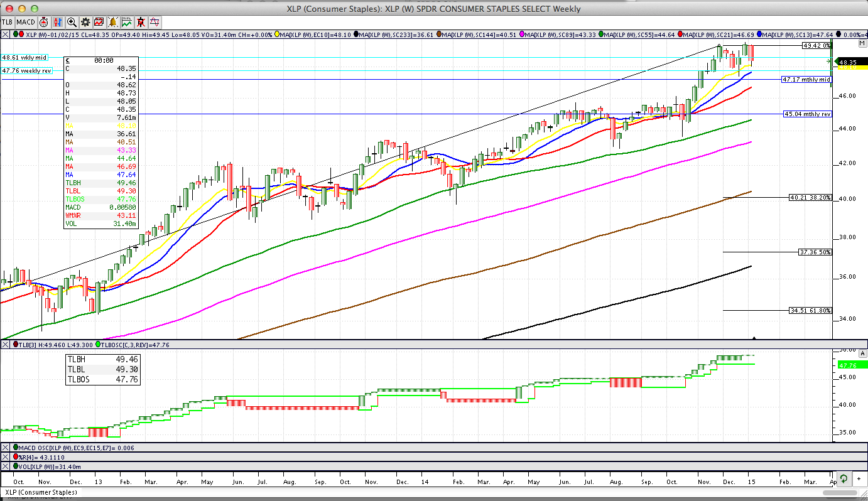Click the '37.36 50%' Fibonacci label
Image resolution: width=868 pixels, height=501 pixels.
tap(815, 252)
